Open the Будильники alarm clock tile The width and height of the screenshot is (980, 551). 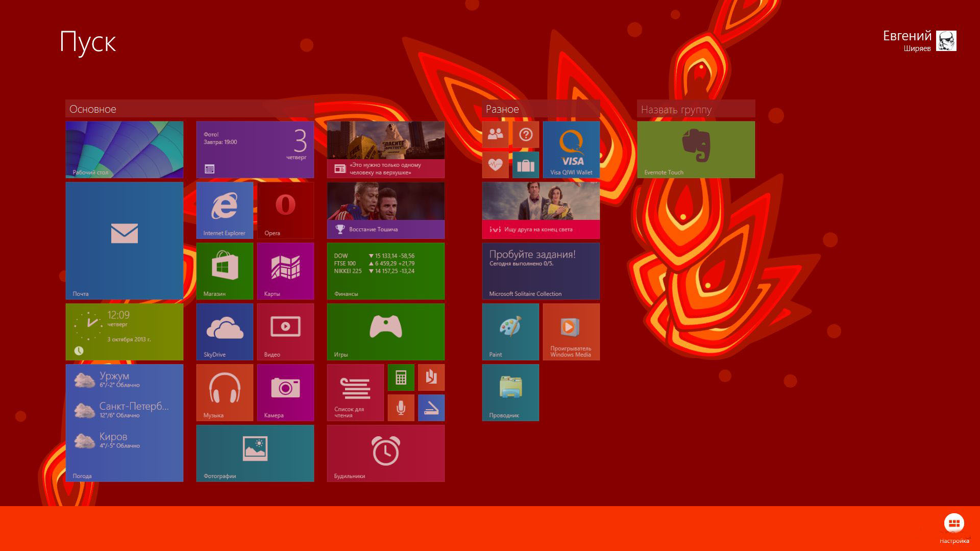385,453
